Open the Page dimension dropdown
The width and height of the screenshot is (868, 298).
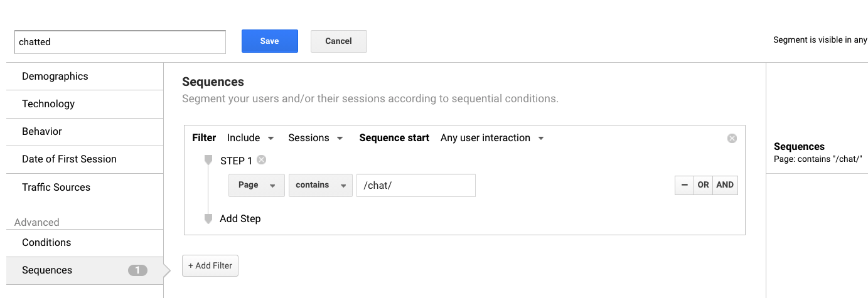pos(257,185)
